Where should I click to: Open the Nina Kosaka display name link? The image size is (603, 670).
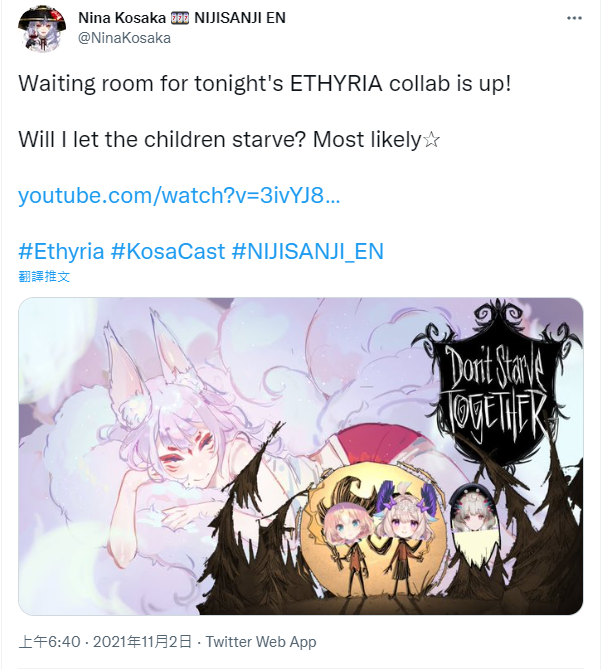coord(122,18)
